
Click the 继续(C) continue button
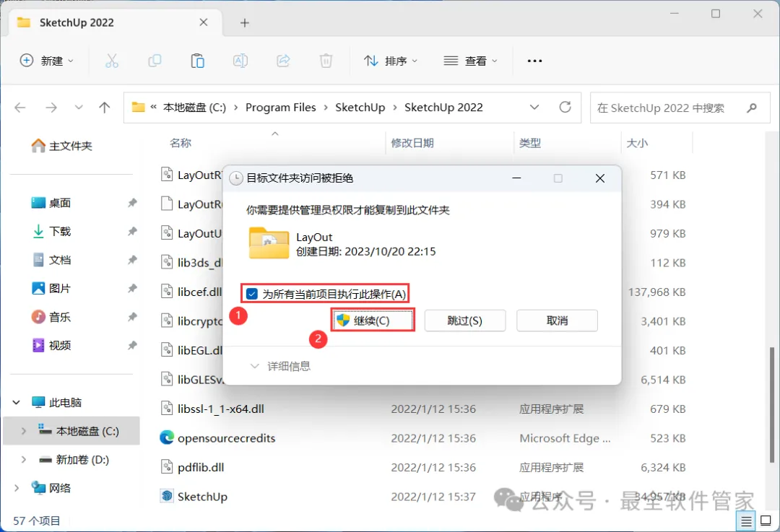(x=372, y=320)
